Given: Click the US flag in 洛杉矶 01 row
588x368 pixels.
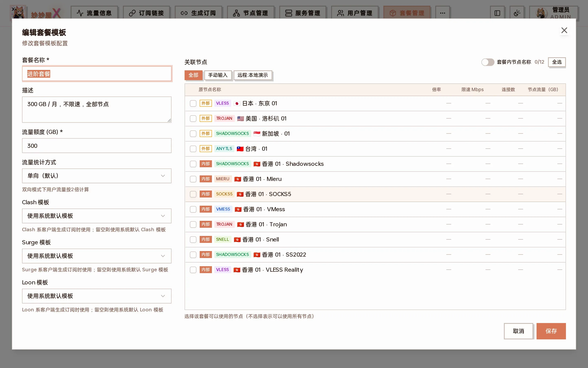Looking at the screenshot, I should [x=240, y=119].
